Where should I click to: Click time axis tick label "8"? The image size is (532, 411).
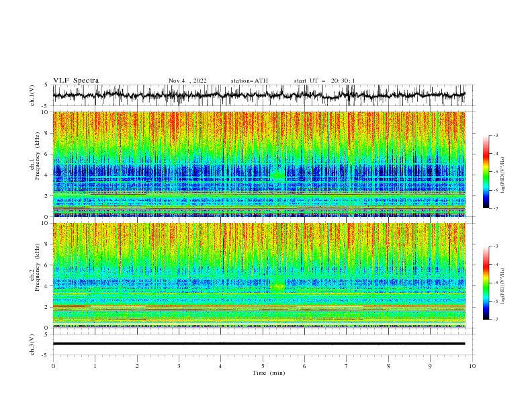pos(388,366)
